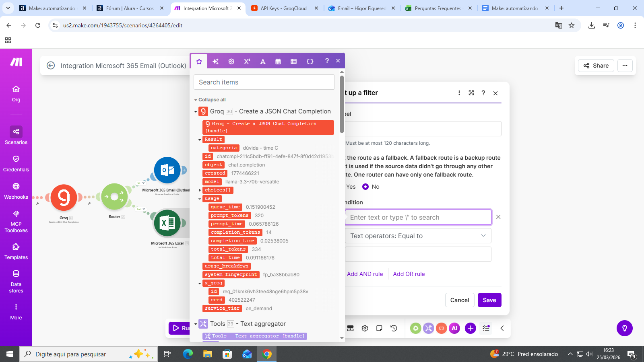Select No for fallback route
644x362 pixels.
(x=365, y=187)
